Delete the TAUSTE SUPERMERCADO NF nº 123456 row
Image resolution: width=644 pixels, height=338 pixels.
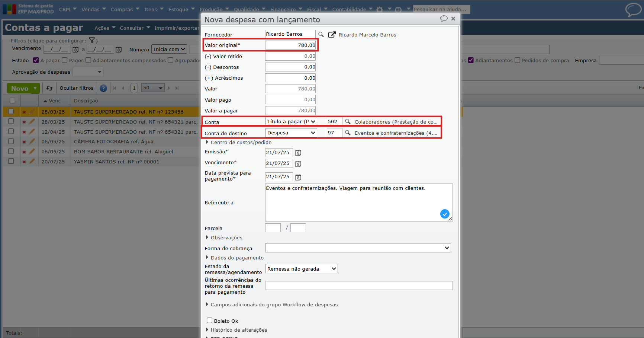pyautogui.click(x=24, y=112)
